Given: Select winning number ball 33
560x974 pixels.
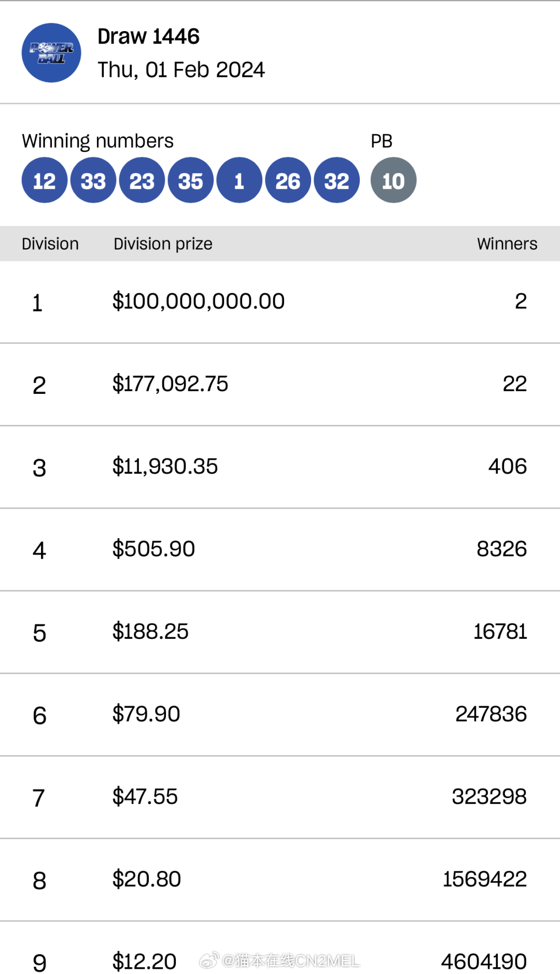Looking at the screenshot, I should pos(93,180).
